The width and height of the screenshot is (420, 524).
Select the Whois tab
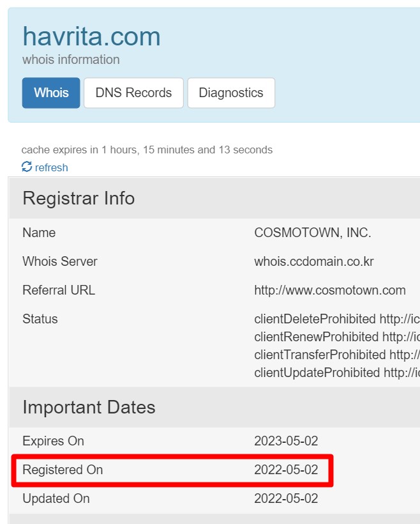[51, 93]
